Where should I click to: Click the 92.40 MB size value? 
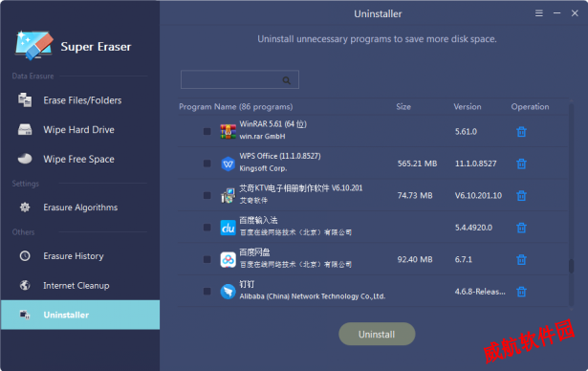415,259
